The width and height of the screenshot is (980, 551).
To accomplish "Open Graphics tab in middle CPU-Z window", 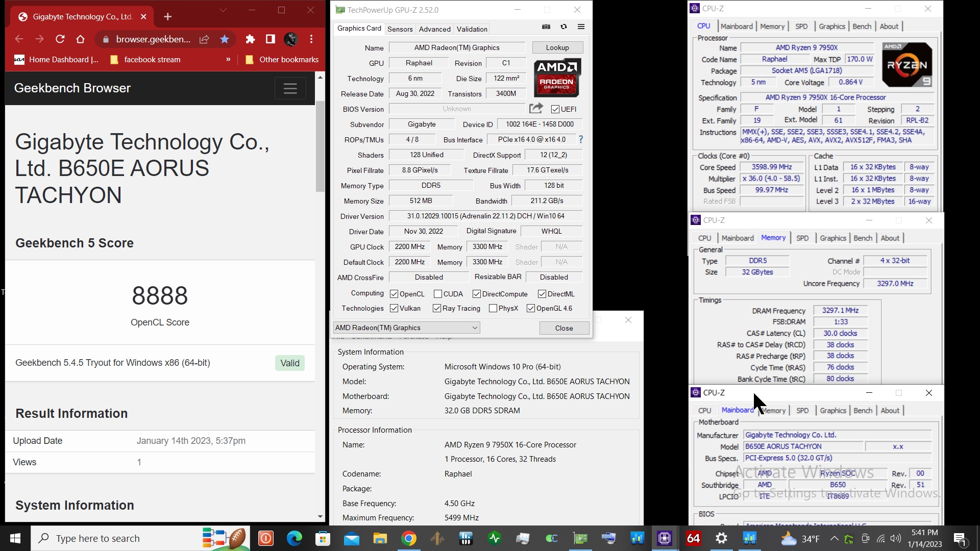I will pyautogui.click(x=833, y=238).
